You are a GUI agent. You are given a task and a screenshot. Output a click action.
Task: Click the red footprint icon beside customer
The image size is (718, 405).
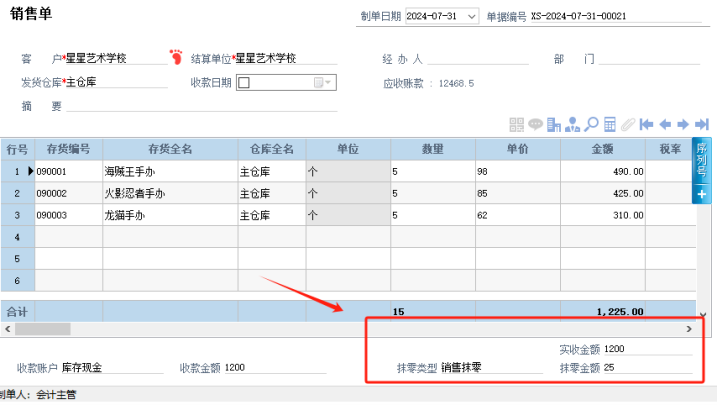click(x=176, y=57)
